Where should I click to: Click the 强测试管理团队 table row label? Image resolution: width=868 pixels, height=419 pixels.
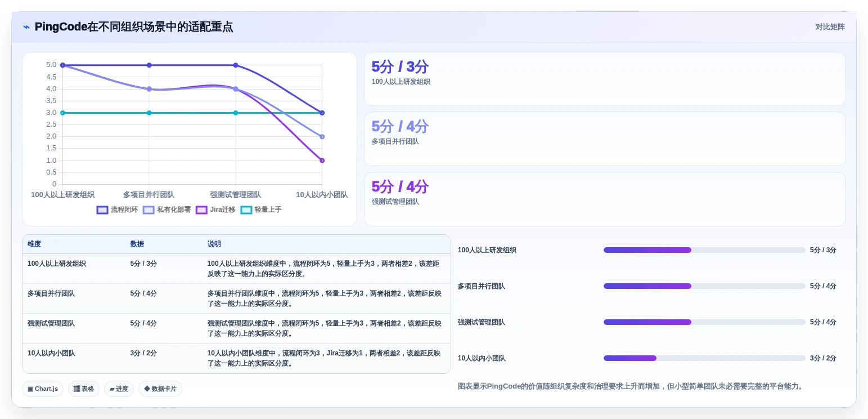(51, 324)
